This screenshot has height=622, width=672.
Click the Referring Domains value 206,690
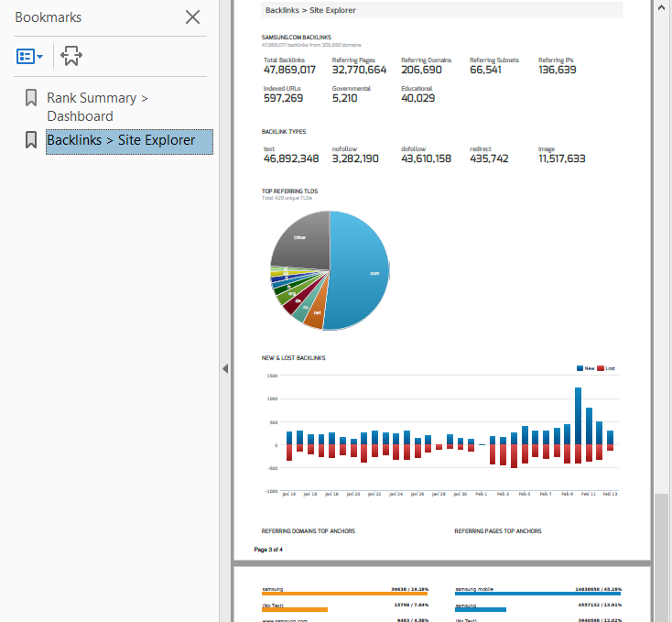(421, 70)
